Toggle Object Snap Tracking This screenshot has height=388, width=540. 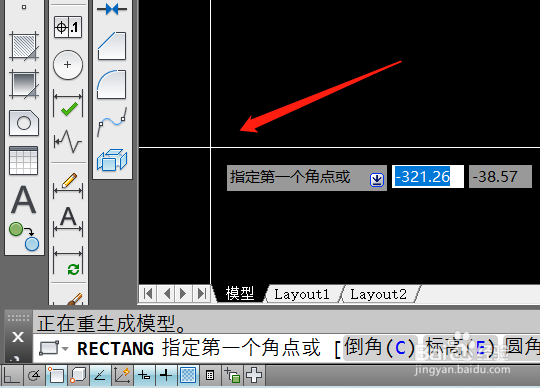point(100,375)
